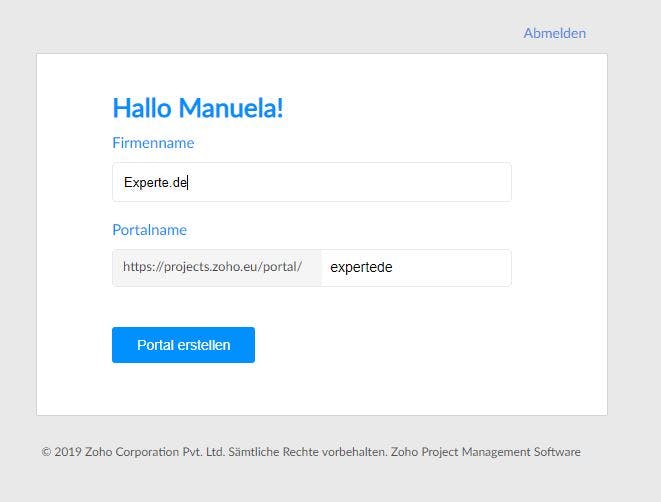Click the Portal erstellen button

point(183,345)
